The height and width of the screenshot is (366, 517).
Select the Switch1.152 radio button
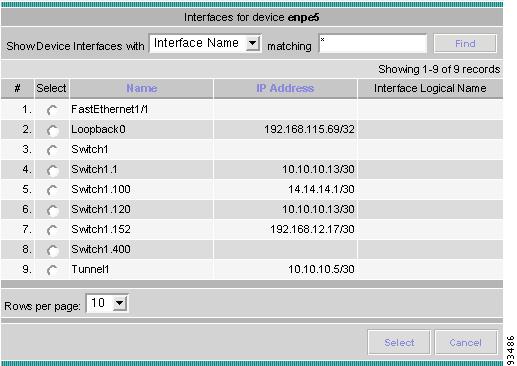point(52,230)
